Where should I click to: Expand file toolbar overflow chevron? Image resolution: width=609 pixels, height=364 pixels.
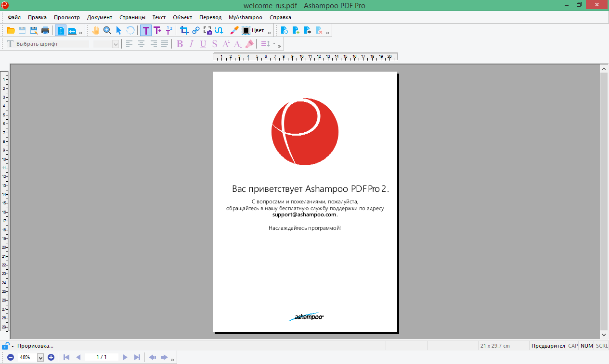point(81,32)
